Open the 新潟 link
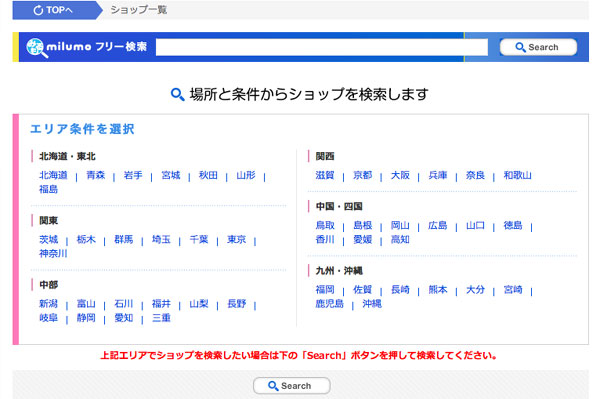The height and width of the screenshot is (399, 600). click(x=49, y=304)
